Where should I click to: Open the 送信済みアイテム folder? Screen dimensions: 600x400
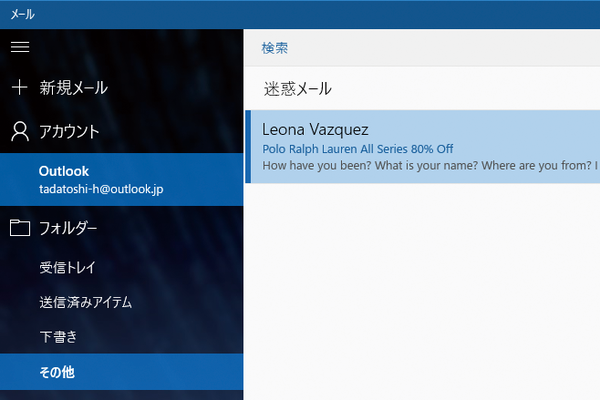pyautogui.click(x=86, y=302)
